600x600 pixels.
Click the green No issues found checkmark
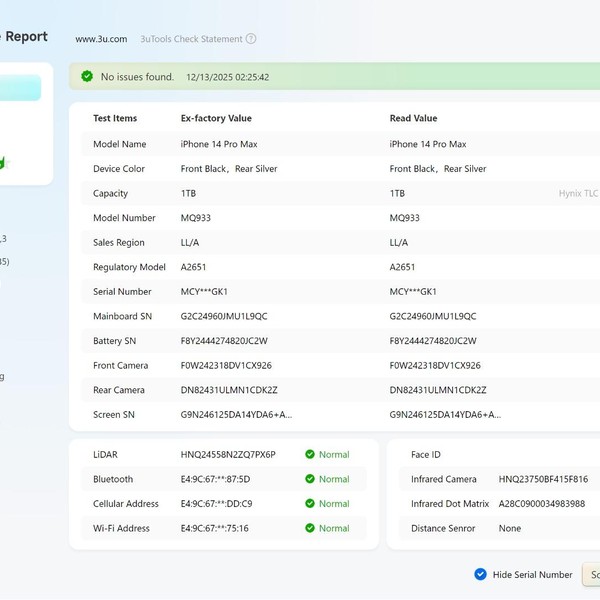coord(87,76)
